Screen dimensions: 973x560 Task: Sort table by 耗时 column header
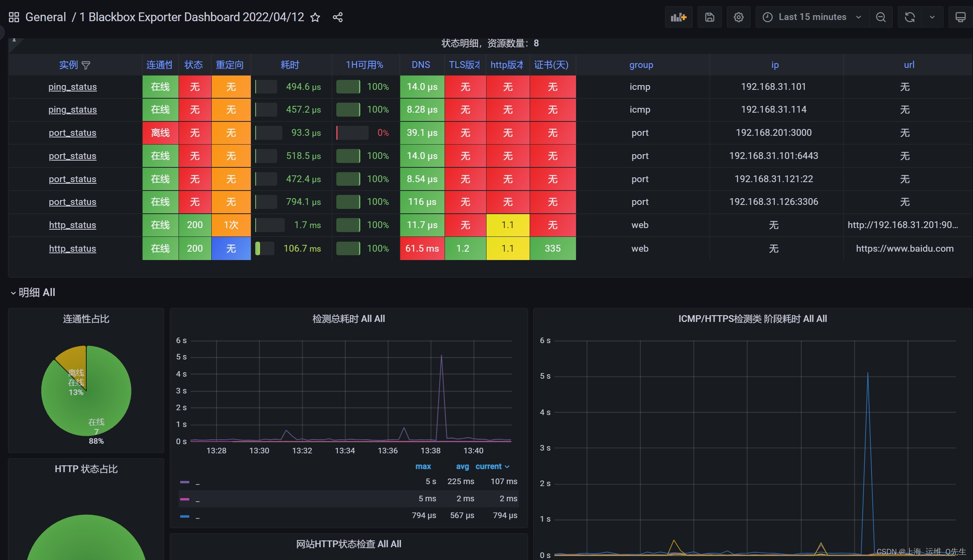point(290,65)
